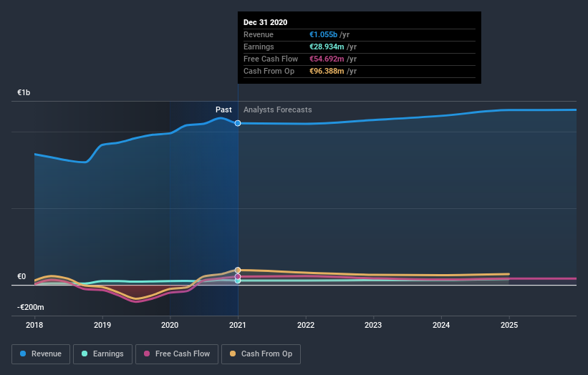This screenshot has width=588, height=375.
Task: Click the Cash From Op label in tooltip
Action: [x=269, y=71]
